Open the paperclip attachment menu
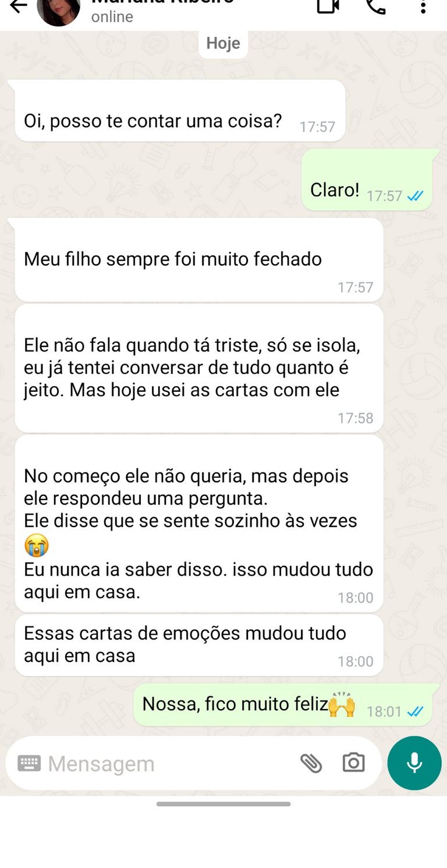The image size is (447, 868). click(311, 763)
